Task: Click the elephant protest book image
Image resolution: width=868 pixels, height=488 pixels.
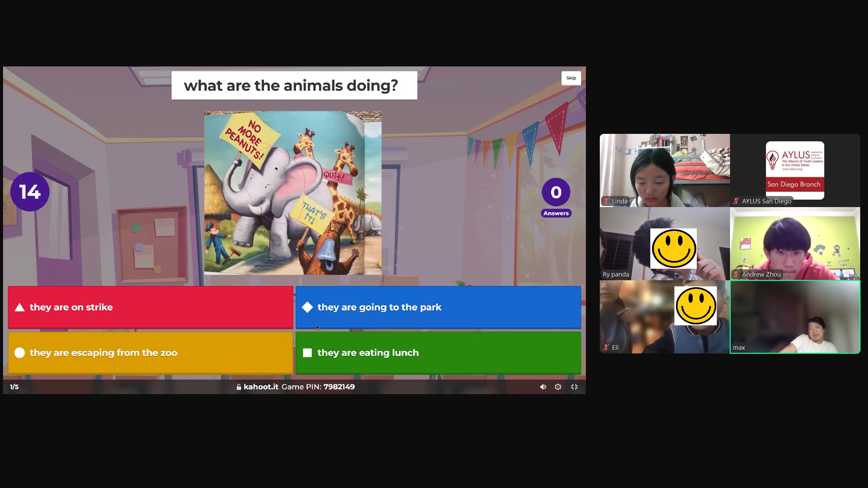Action: tap(293, 193)
